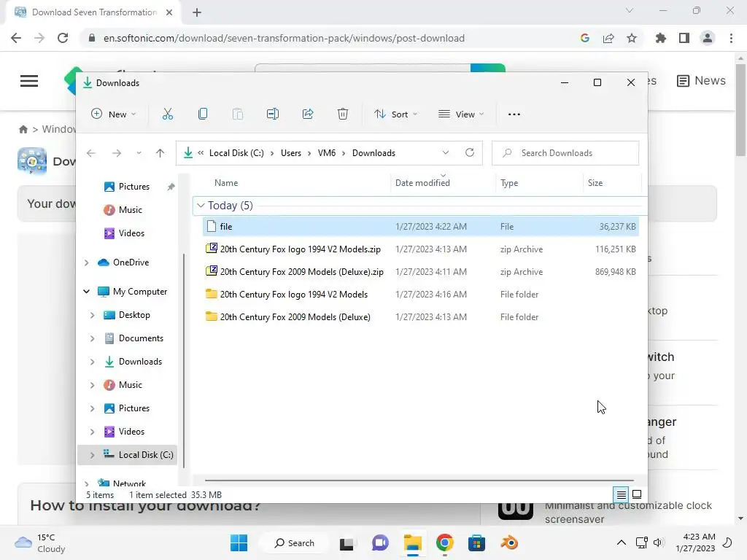Toggle Chrome side panel icon
747x560 pixels.
684,38
